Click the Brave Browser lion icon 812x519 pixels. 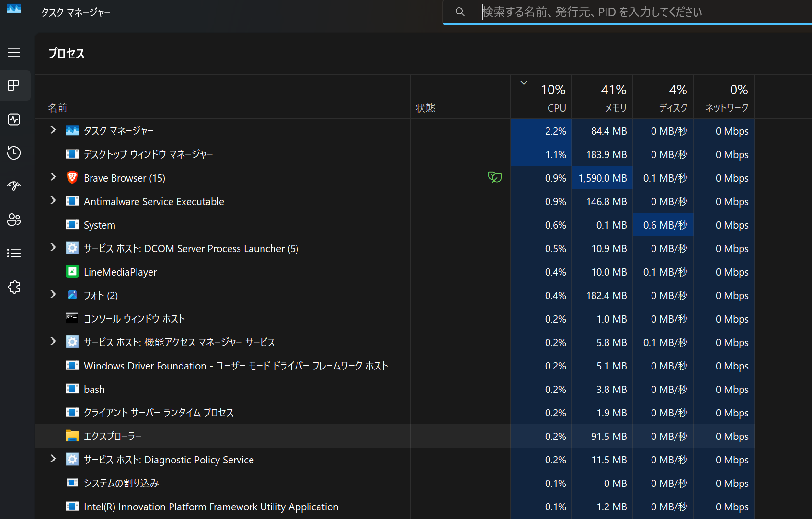72,177
